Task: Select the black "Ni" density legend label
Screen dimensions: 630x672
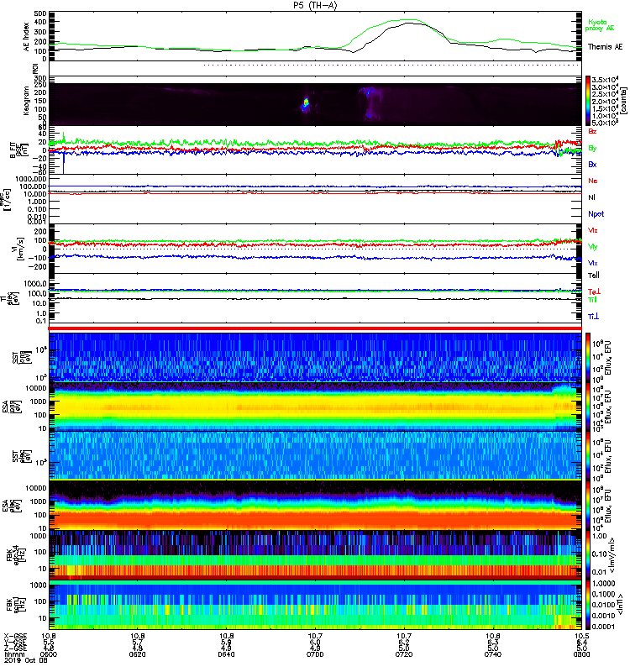Action: 592,197
